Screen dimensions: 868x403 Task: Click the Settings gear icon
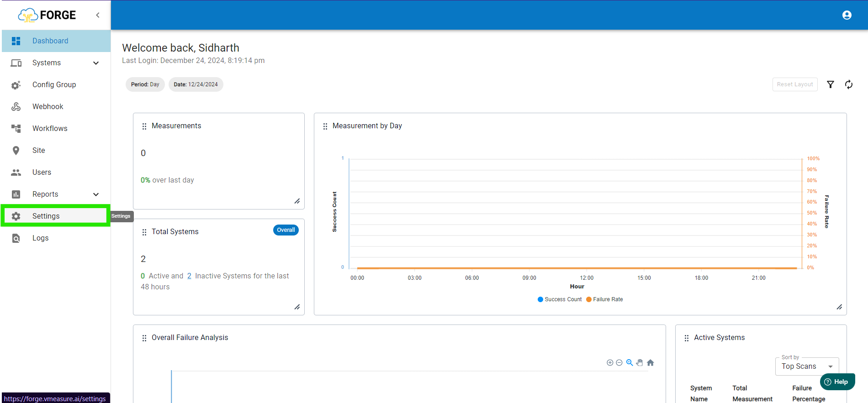click(16, 216)
